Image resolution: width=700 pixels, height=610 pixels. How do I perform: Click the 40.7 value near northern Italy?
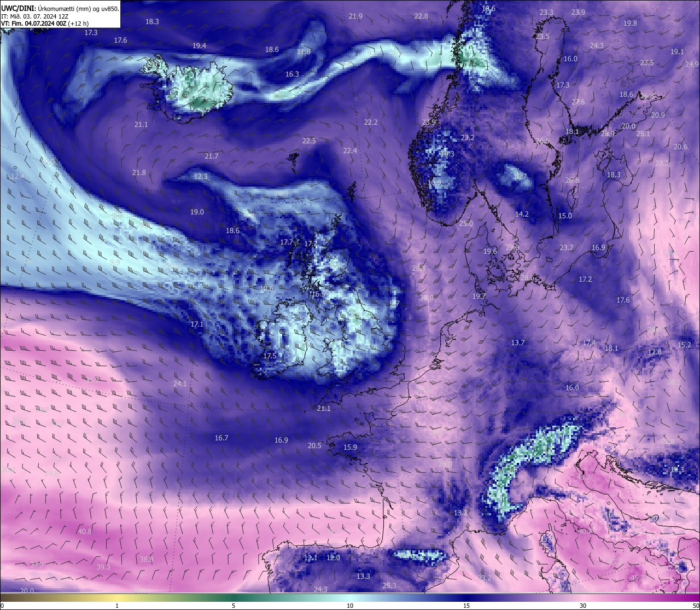click(x=584, y=478)
